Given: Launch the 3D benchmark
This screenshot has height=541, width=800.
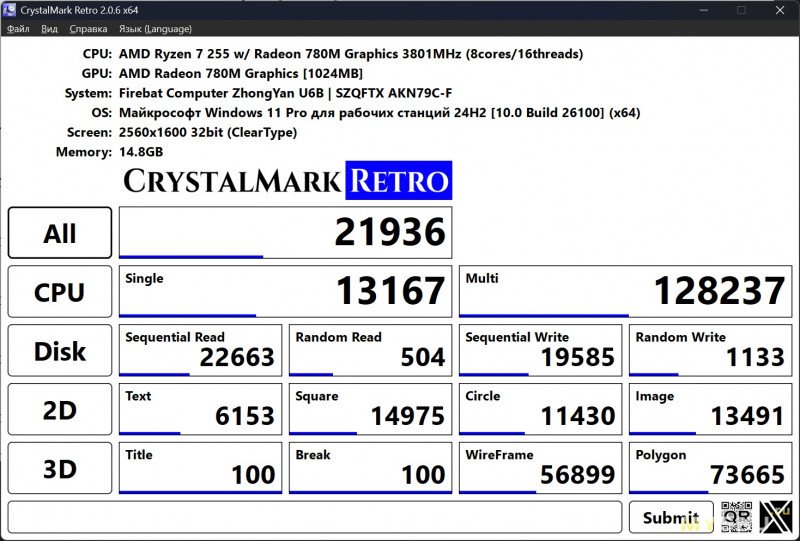Looking at the screenshot, I should [x=60, y=469].
